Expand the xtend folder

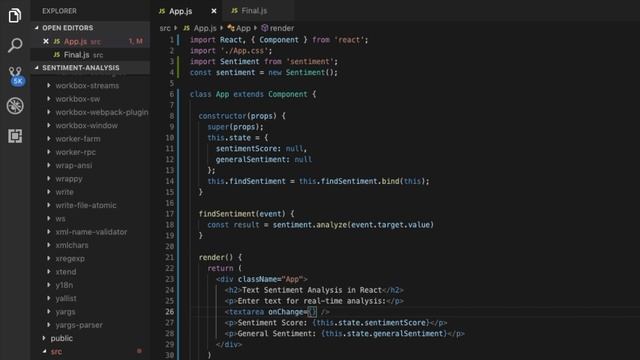[x=66, y=272]
